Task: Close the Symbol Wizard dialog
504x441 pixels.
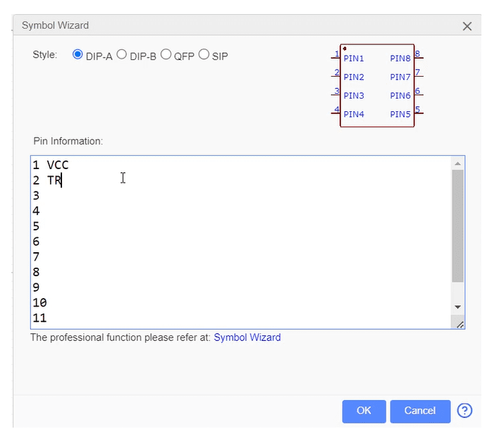Action: point(467,26)
